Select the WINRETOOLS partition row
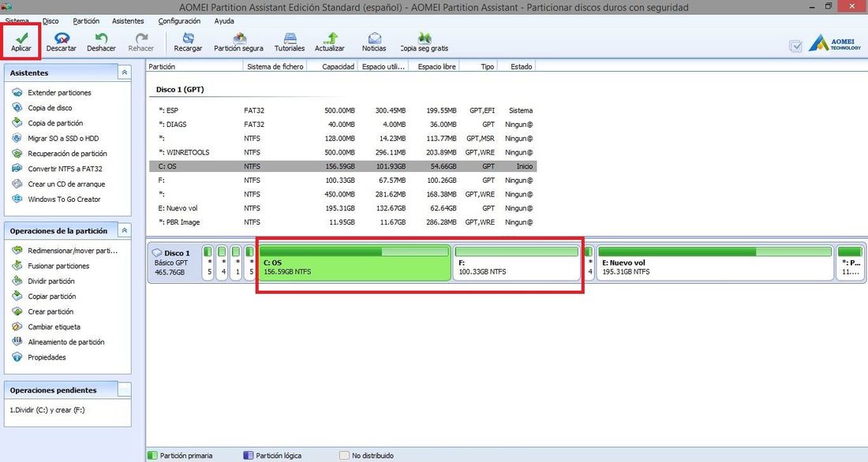The image size is (868, 462). [342, 152]
